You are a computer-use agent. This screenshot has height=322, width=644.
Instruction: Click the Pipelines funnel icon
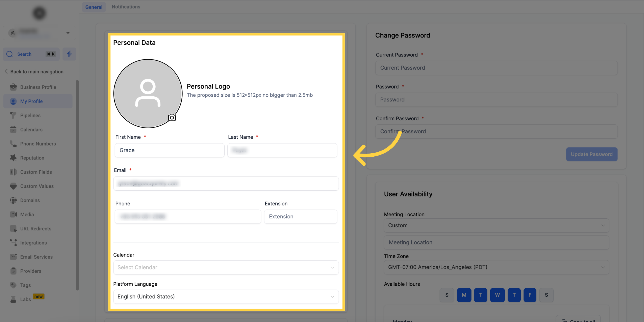[13, 115]
